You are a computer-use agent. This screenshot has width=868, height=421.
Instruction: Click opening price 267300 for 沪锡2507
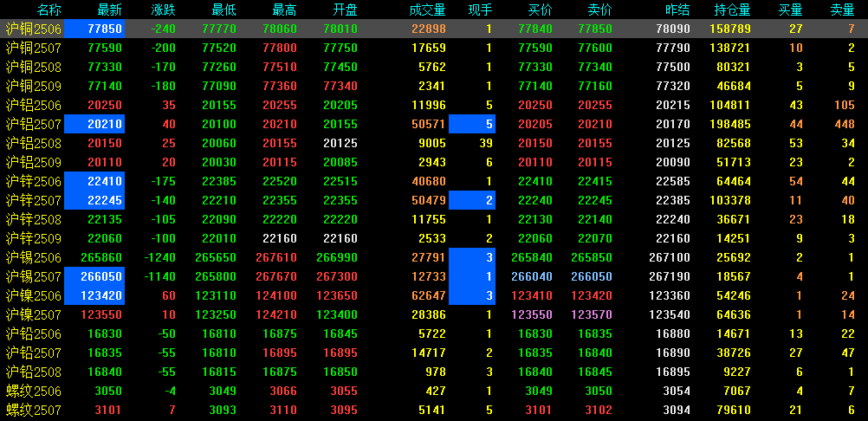337,277
